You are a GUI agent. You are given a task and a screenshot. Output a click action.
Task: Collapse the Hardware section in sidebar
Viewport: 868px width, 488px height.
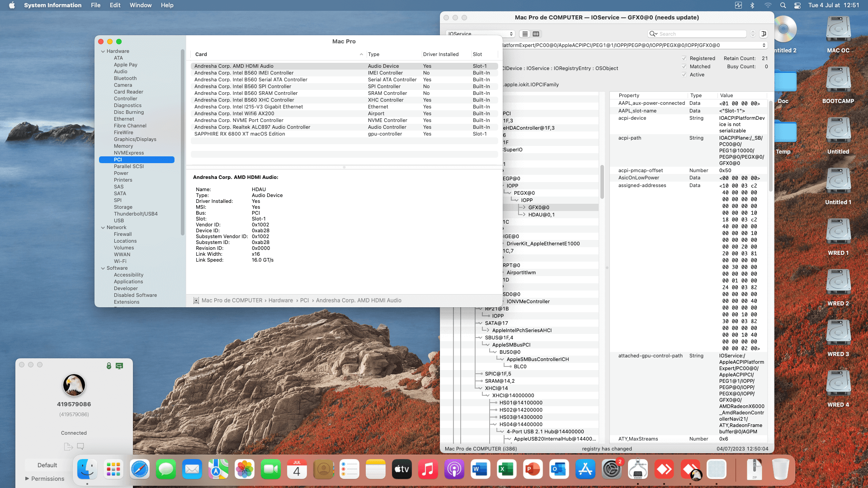pos(103,52)
